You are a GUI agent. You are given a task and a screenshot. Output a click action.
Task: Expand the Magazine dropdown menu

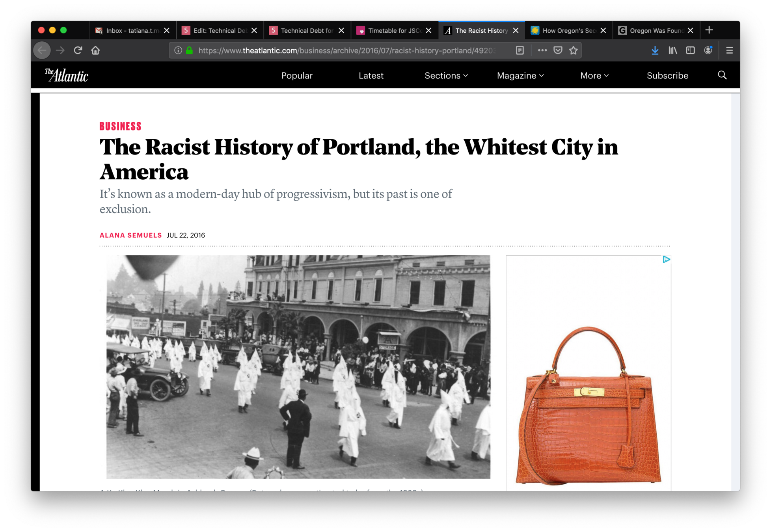(520, 76)
